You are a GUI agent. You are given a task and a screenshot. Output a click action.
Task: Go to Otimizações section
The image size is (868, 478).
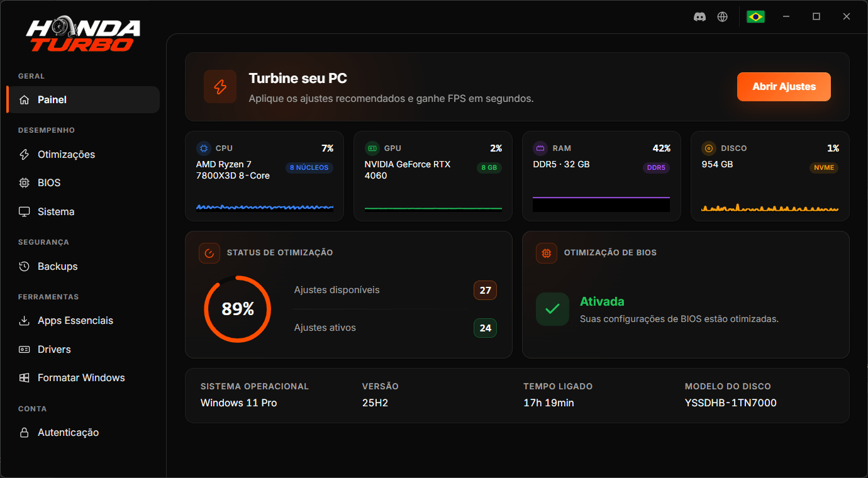click(83, 154)
